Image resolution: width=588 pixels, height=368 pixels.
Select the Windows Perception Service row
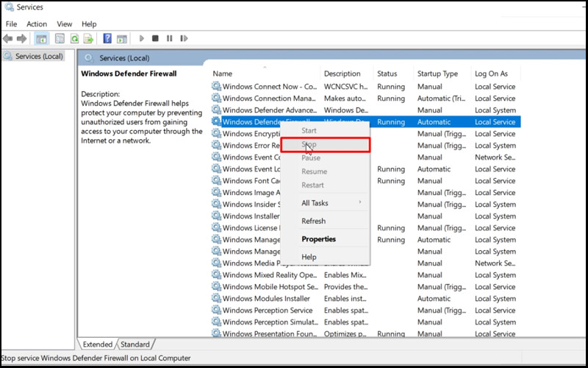[365, 310]
